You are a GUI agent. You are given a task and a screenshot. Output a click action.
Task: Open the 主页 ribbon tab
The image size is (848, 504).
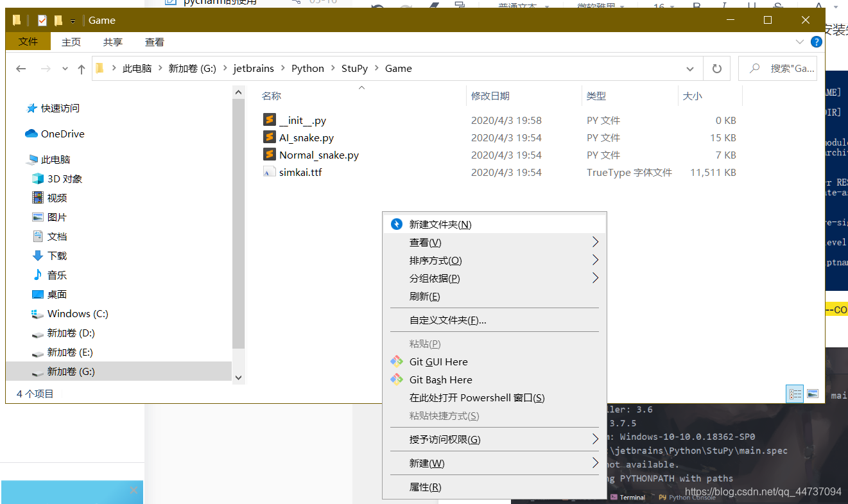coord(71,42)
